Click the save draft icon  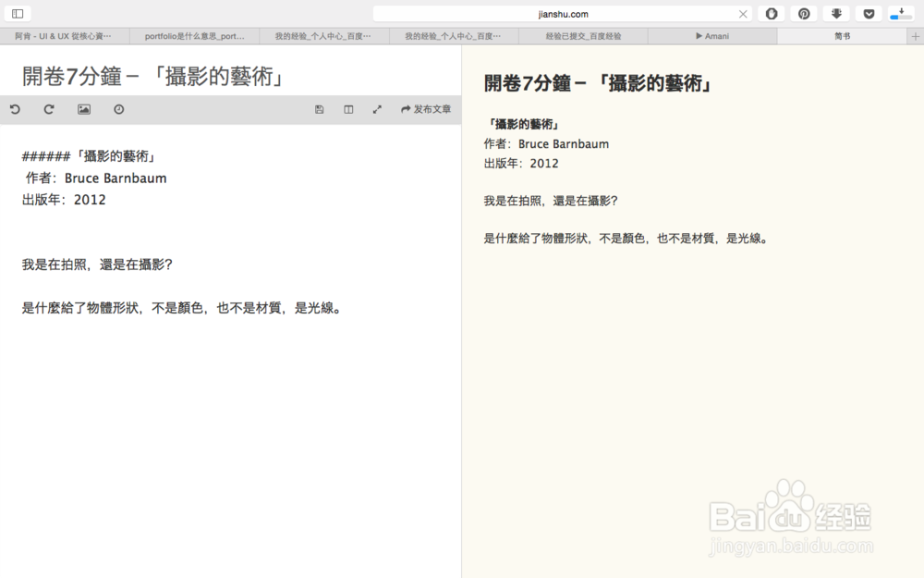point(319,109)
